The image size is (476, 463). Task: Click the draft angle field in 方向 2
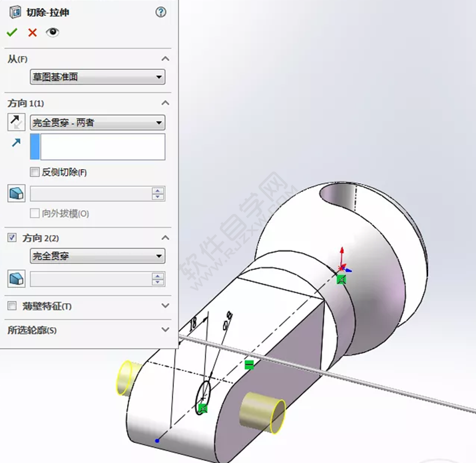pos(91,279)
